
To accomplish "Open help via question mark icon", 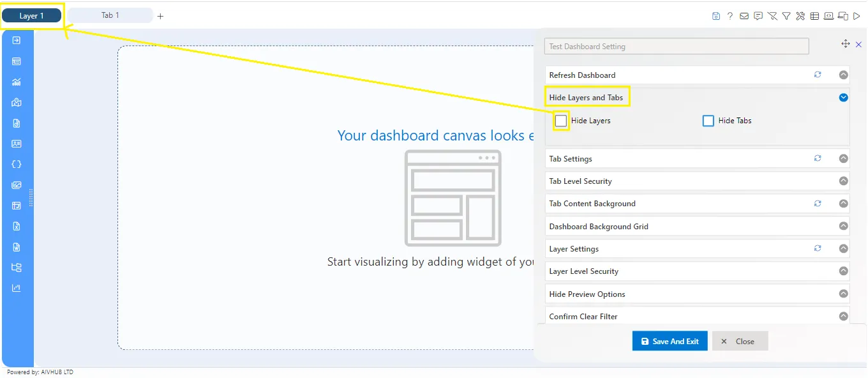I will coord(730,16).
